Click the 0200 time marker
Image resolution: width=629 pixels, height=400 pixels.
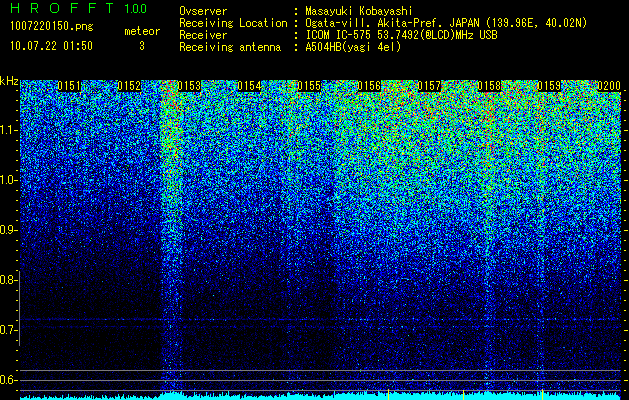pyautogui.click(x=609, y=86)
